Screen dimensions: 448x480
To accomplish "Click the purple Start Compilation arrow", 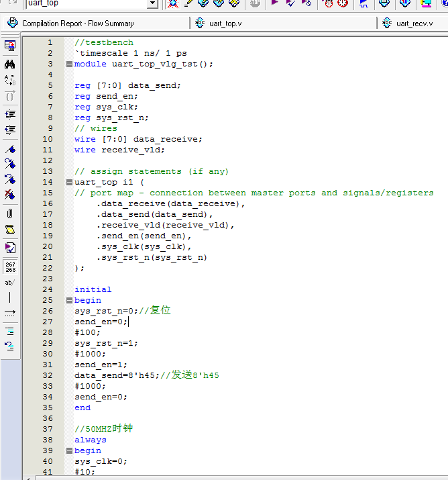I will [275, 3].
